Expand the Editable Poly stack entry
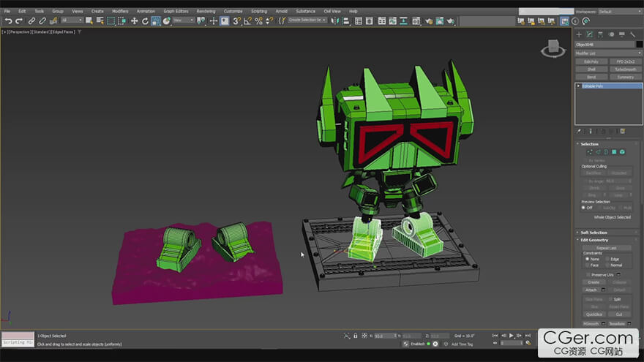 point(579,86)
